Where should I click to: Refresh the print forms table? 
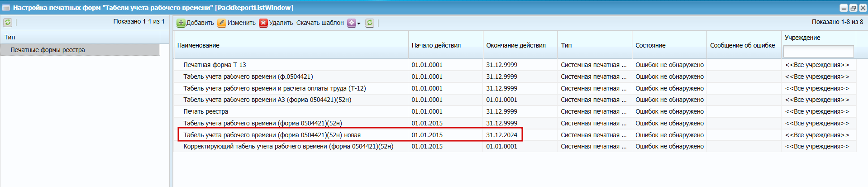(370, 23)
